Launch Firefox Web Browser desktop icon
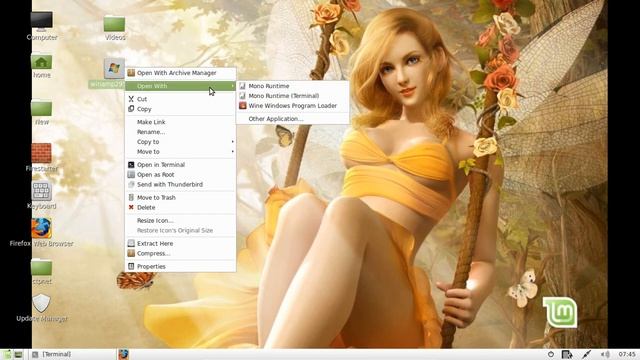 [x=42, y=228]
